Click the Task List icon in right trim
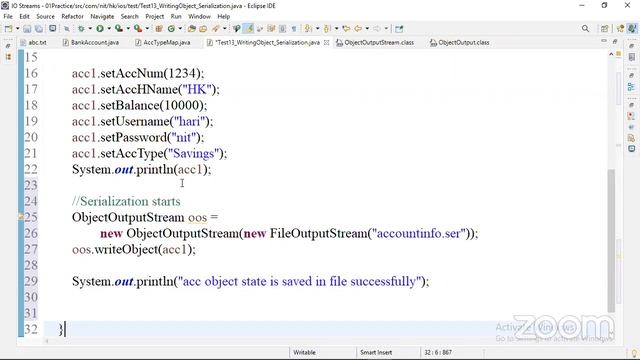Viewport: 640px width, 360px height. [x=631, y=57]
